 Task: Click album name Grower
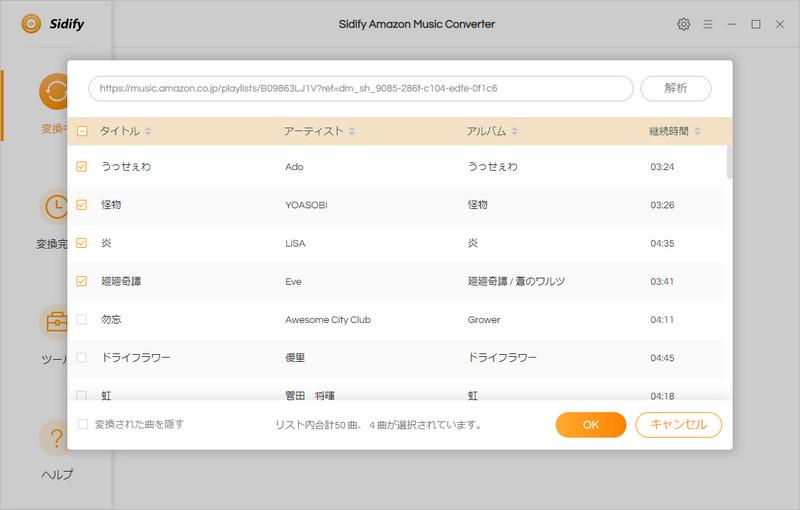click(x=484, y=320)
